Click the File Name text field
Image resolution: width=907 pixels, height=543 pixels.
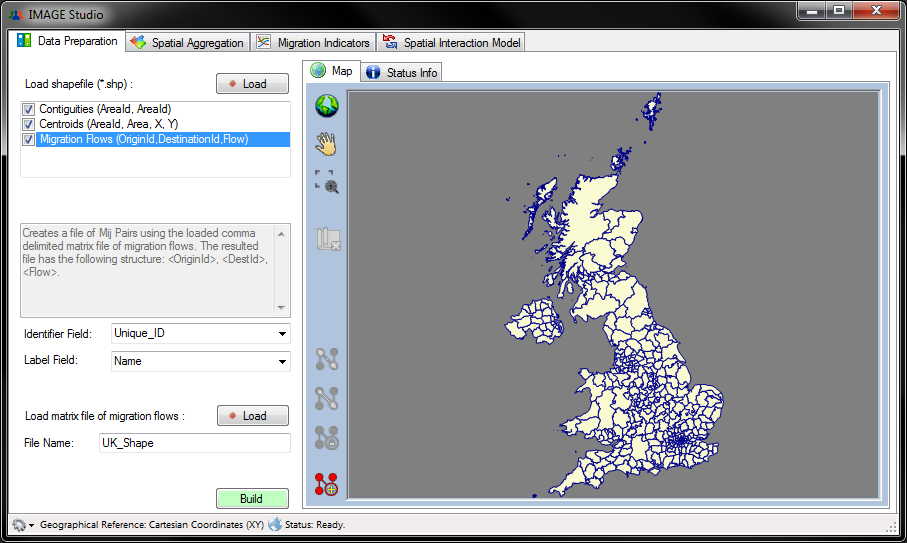(x=194, y=443)
